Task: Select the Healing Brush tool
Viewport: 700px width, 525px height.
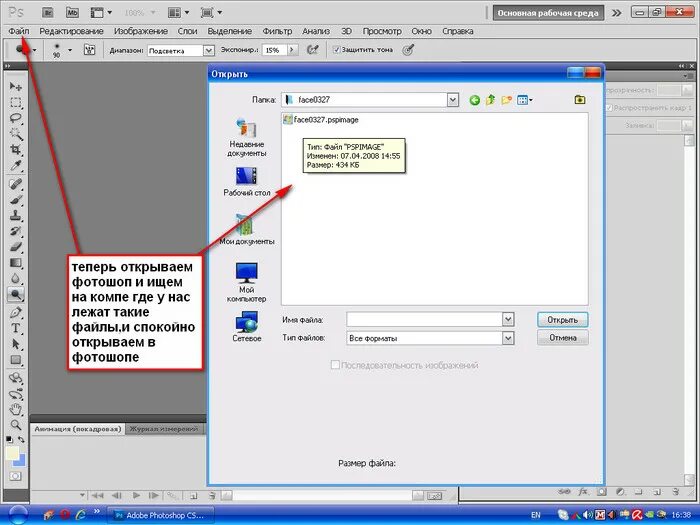Action: (16, 183)
